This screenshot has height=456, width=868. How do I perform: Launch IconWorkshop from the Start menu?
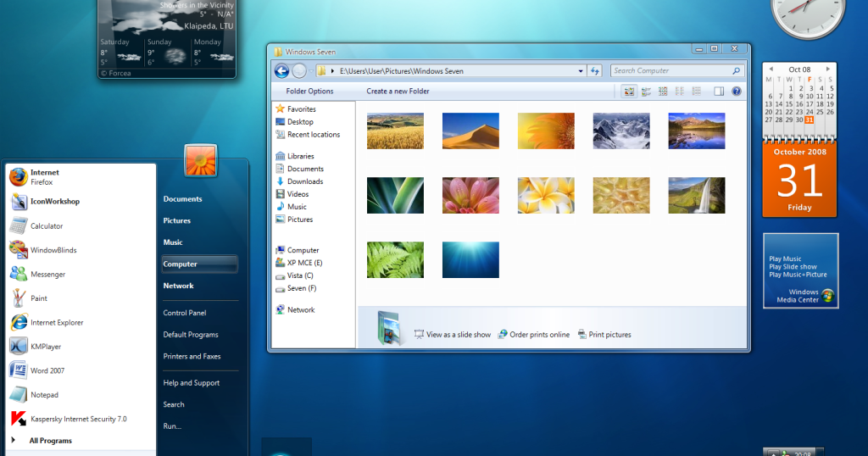(x=81, y=202)
